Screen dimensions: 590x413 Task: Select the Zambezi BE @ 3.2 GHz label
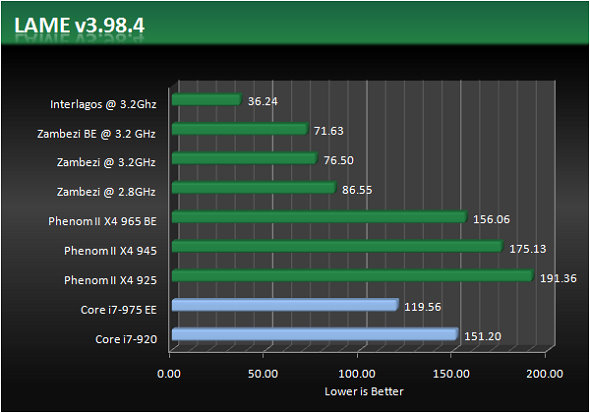tap(96, 134)
